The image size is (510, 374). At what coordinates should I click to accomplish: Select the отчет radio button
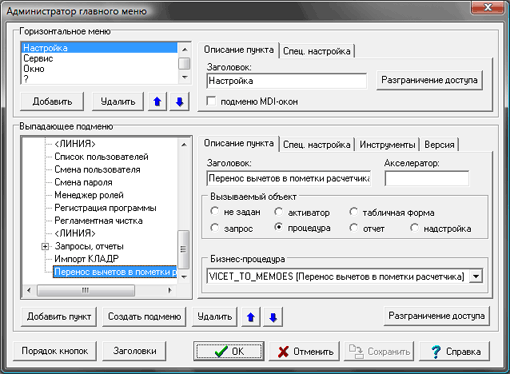pos(353,228)
